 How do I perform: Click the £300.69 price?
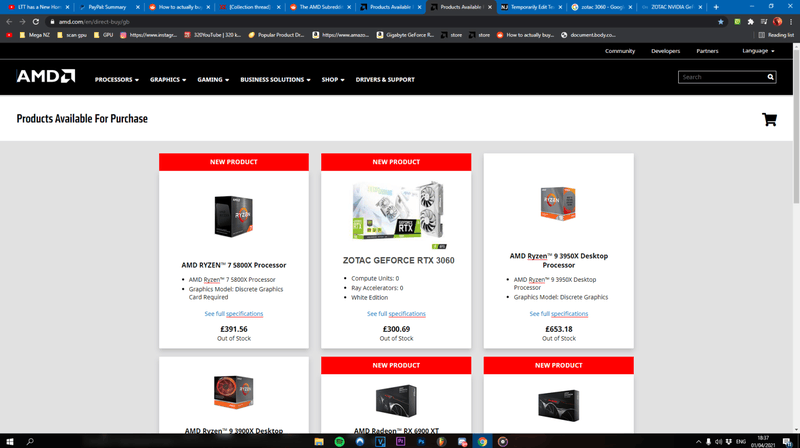[x=396, y=329]
